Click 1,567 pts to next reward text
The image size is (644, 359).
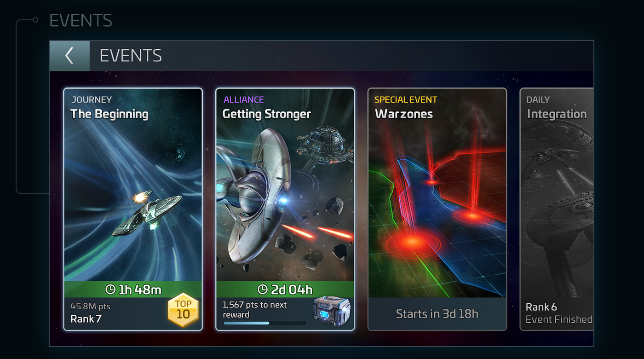(254, 310)
